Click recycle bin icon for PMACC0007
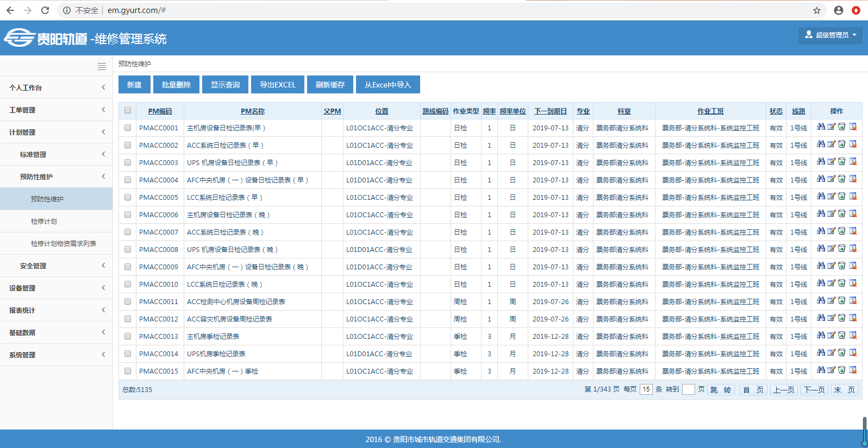Viewport: 868px width, 448px height. point(841,231)
